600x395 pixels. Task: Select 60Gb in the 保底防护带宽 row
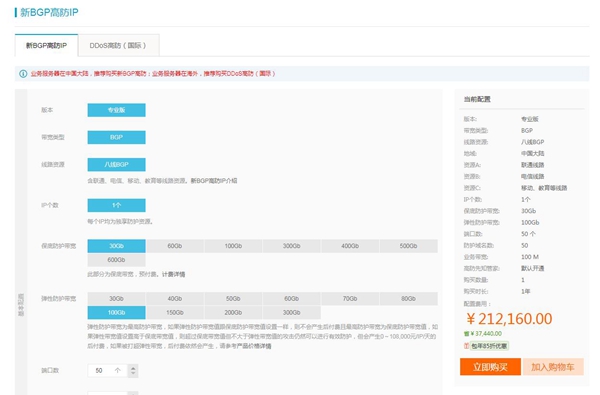175,246
